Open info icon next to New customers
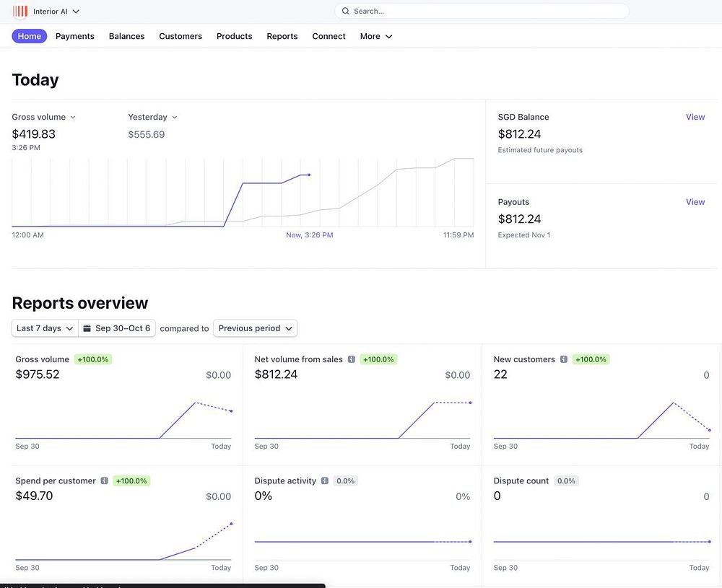 coord(564,359)
